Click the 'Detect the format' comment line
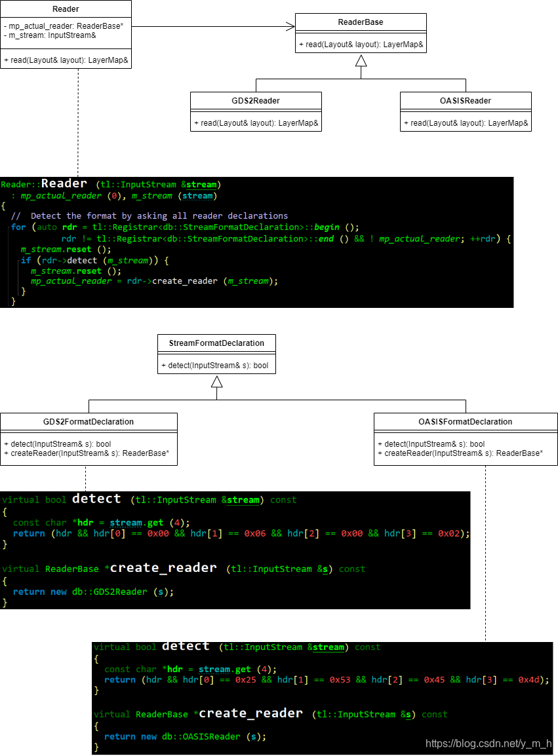 (149, 216)
